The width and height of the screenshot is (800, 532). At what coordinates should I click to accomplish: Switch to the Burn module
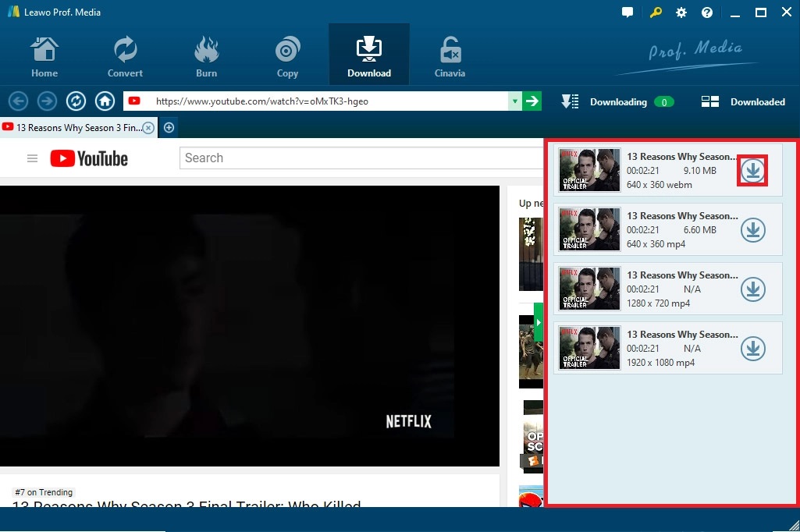pyautogui.click(x=205, y=53)
